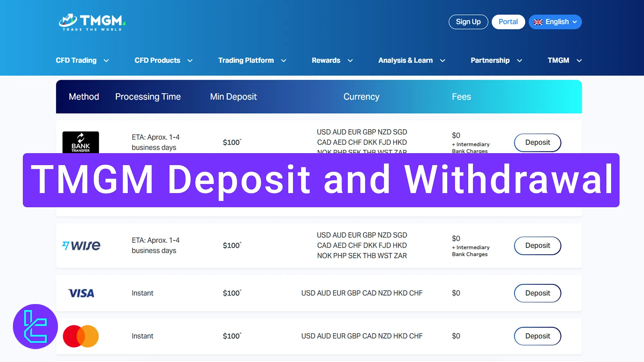Click the UK flag icon beside English

tap(538, 22)
